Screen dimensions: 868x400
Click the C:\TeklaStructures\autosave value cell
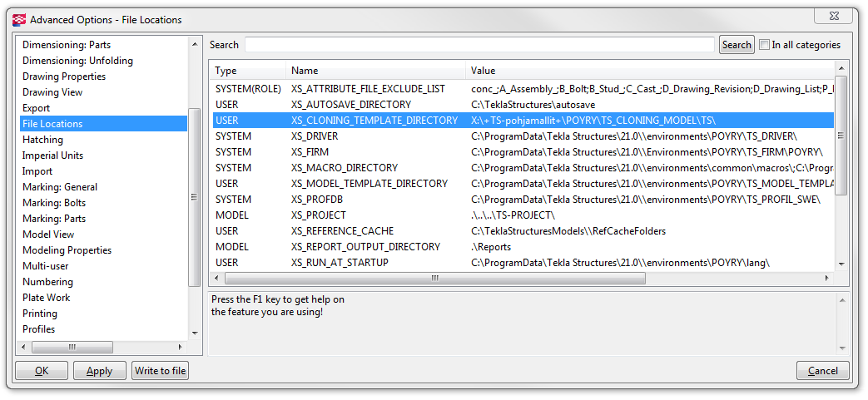[x=533, y=105]
